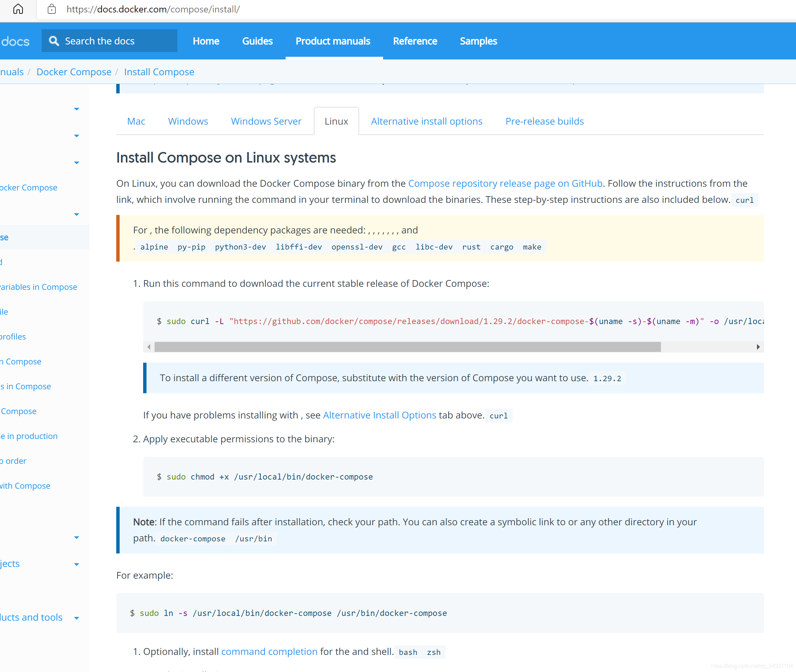Image resolution: width=796 pixels, height=672 pixels.
Task: Open the Windows Server tab
Action: point(266,121)
